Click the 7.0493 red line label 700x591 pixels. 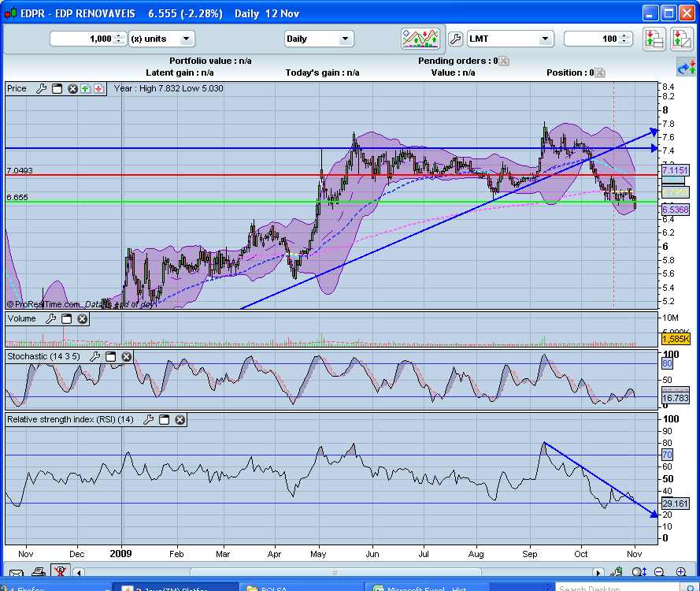[19, 171]
